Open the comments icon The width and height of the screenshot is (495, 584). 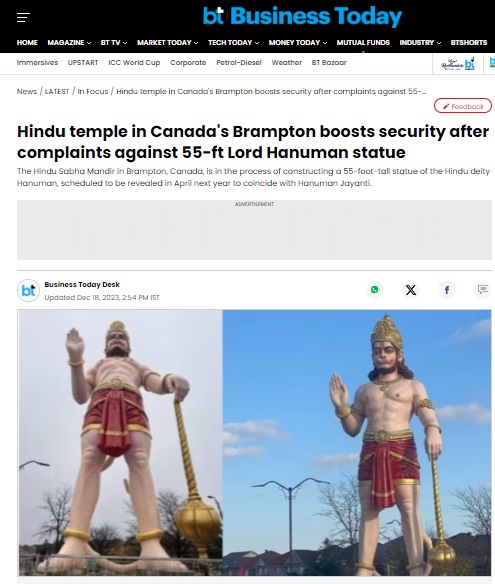coord(483,289)
